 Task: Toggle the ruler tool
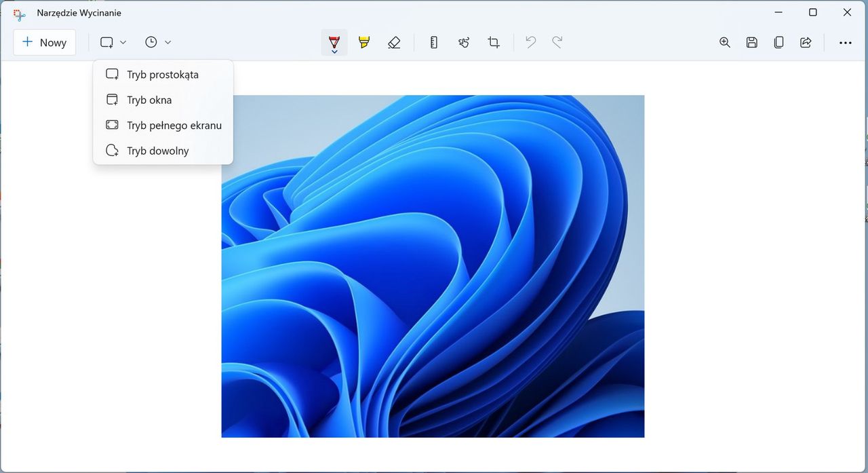[x=434, y=42]
